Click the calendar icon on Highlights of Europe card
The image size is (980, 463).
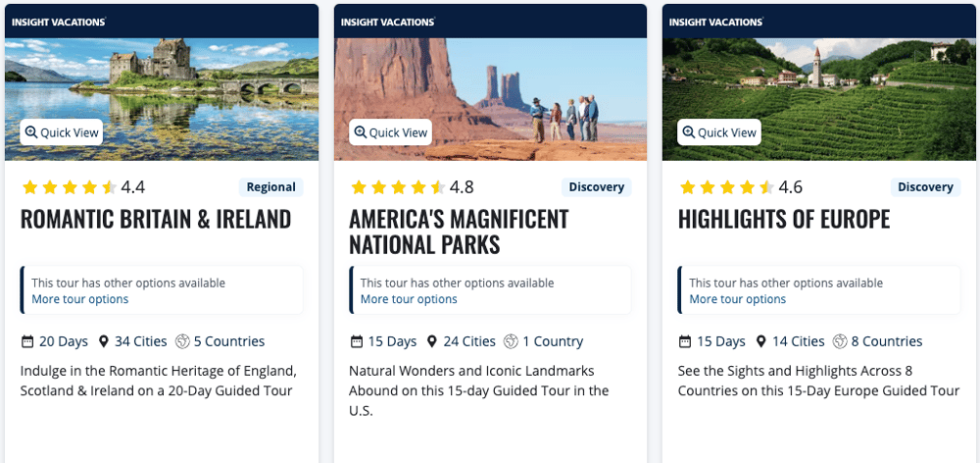click(685, 341)
